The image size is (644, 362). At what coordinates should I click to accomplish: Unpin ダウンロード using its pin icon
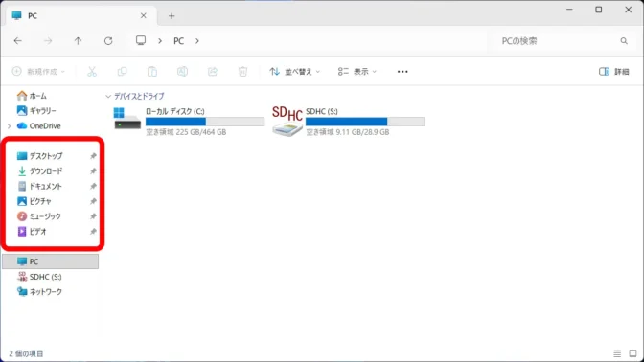click(93, 170)
